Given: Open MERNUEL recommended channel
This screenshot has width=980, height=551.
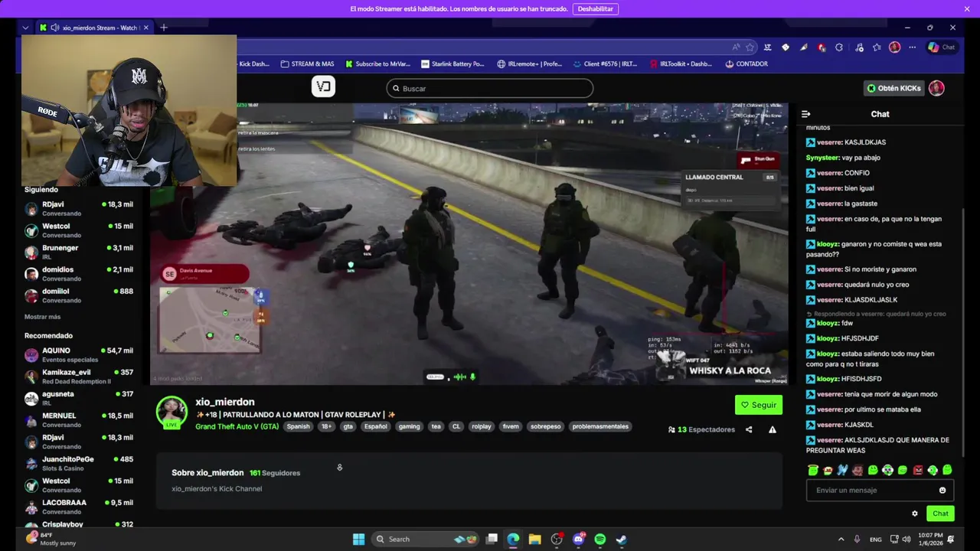Looking at the screenshot, I should [x=78, y=420].
